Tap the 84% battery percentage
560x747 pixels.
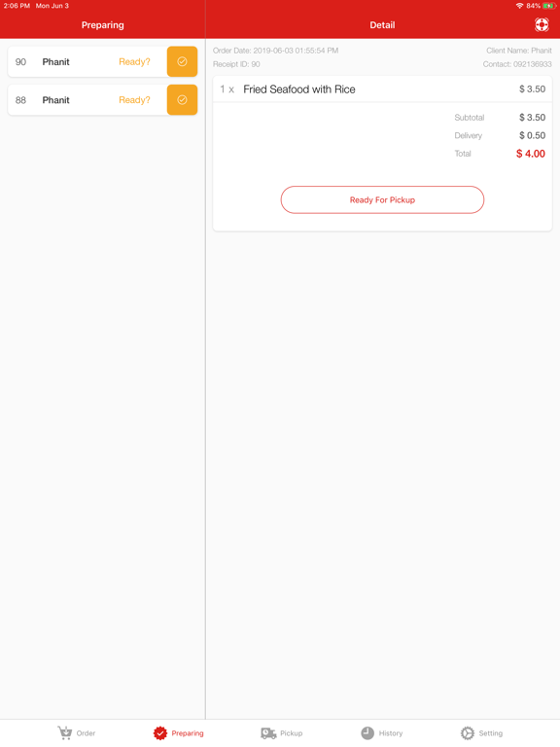click(534, 6)
